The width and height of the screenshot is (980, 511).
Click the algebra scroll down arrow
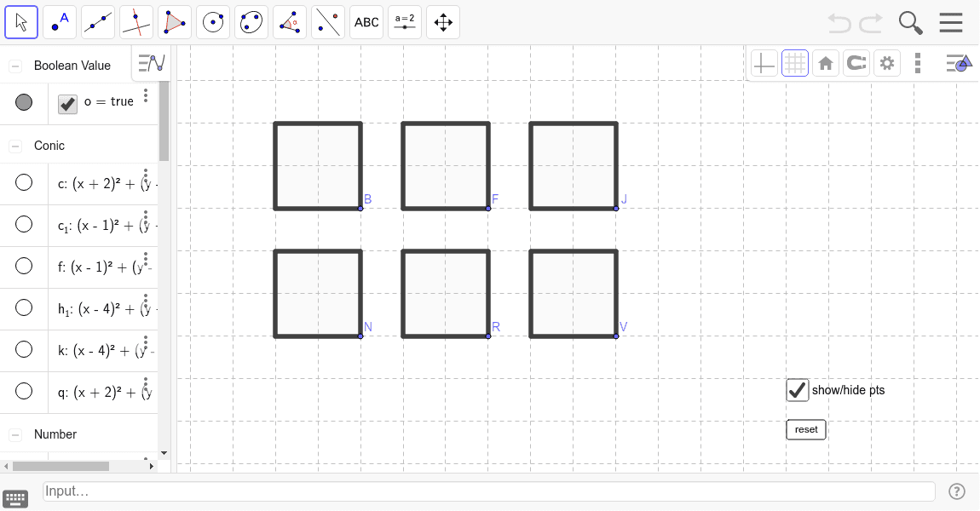(164, 453)
